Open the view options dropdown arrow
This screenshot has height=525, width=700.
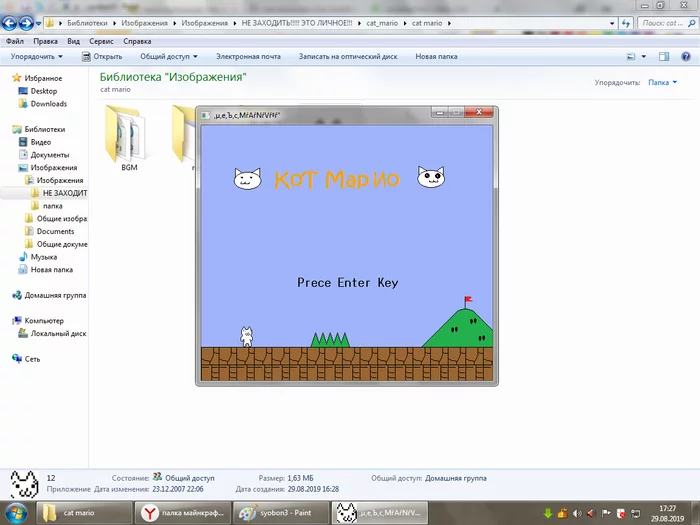(643, 57)
